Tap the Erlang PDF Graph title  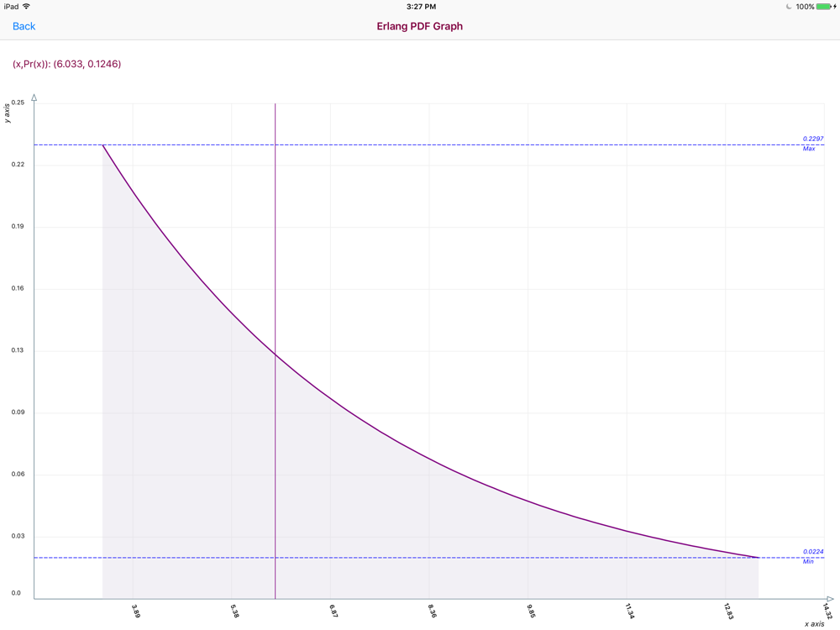(419, 26)
